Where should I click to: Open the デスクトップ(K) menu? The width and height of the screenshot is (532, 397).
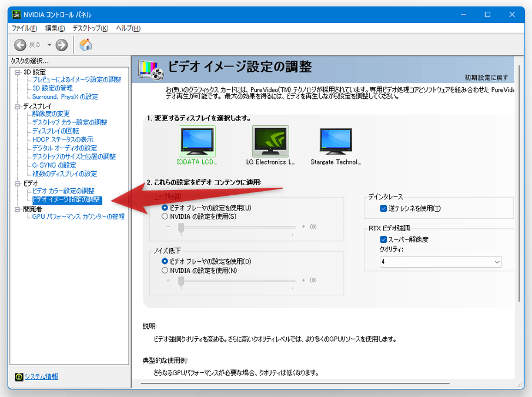pos(91,28)
